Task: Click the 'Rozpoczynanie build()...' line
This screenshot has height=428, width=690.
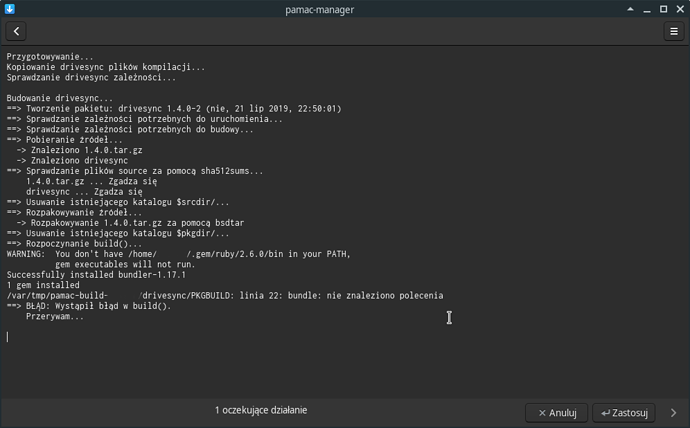Action: pyautogui.click(x=74, y=244)
